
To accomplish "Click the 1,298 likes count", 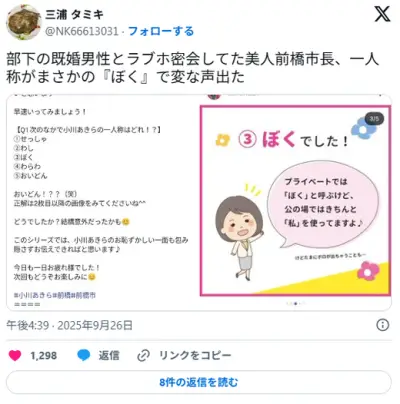I will click(x=43, y=356).
